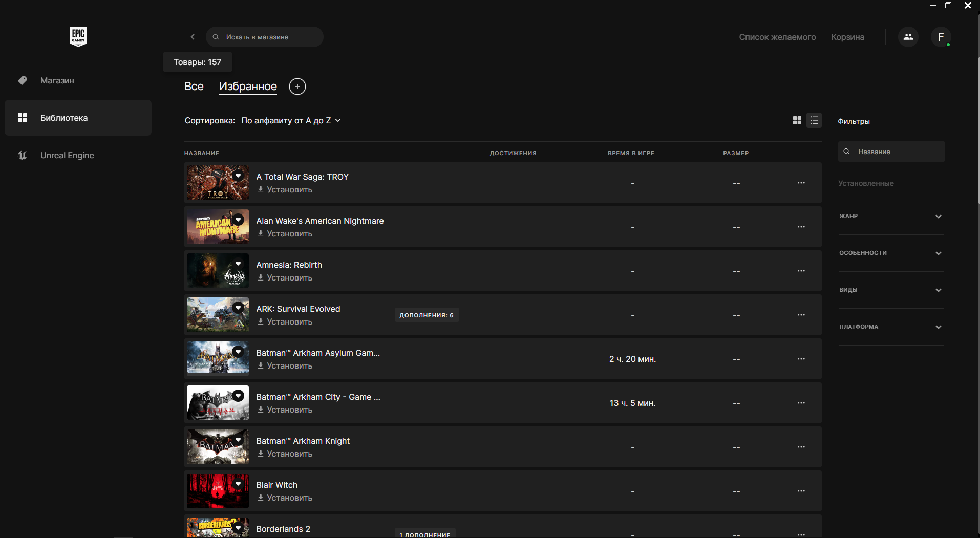Focus the Название filter field

891,152
